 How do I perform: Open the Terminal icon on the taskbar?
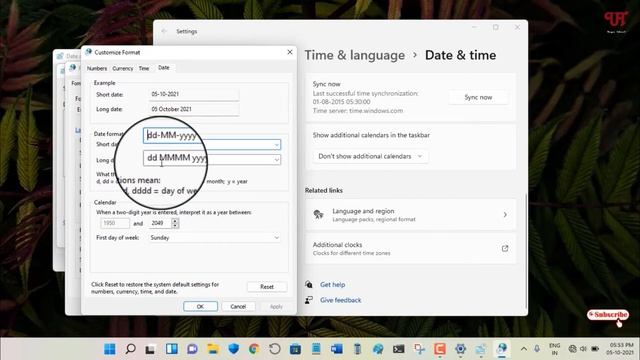pos(398,349)
